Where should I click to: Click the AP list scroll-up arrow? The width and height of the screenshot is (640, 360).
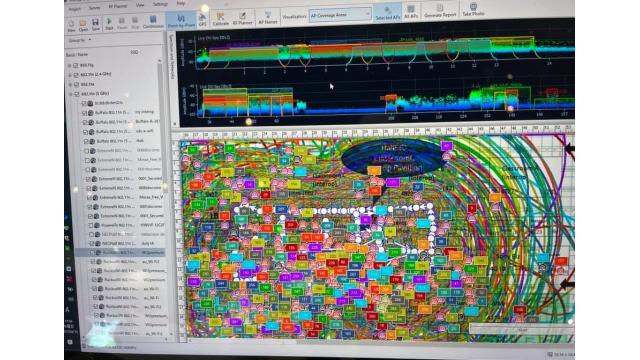click(160, 60)
